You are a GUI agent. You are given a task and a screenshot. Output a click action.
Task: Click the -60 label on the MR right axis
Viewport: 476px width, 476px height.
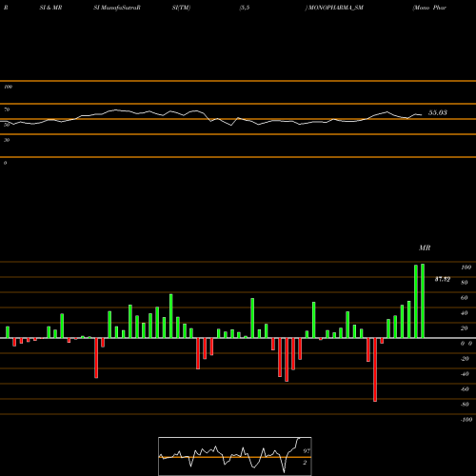click(465, 389)
